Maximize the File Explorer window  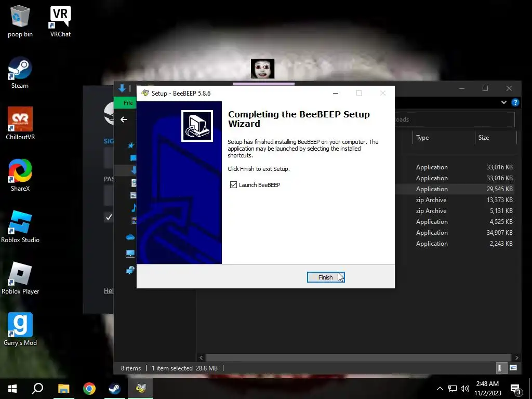click(x=485, y=88)
